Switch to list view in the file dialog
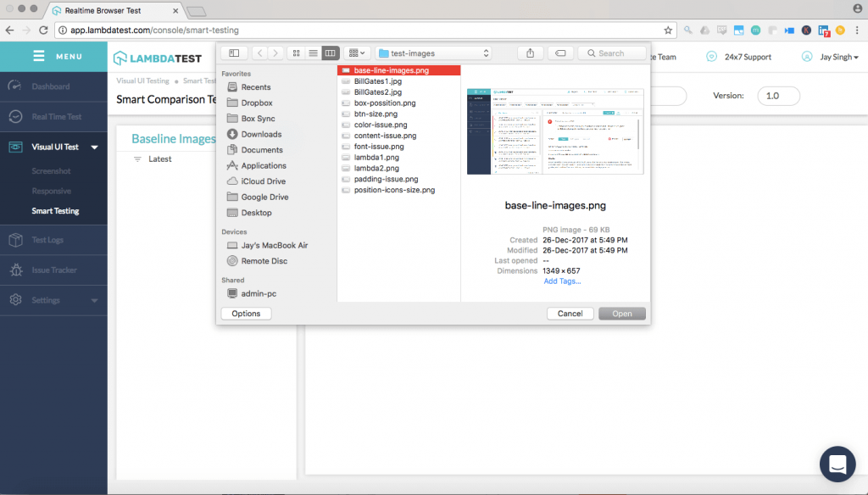This screenshot has height=495, width=868. pyautogui.click(x=313, y=53)
